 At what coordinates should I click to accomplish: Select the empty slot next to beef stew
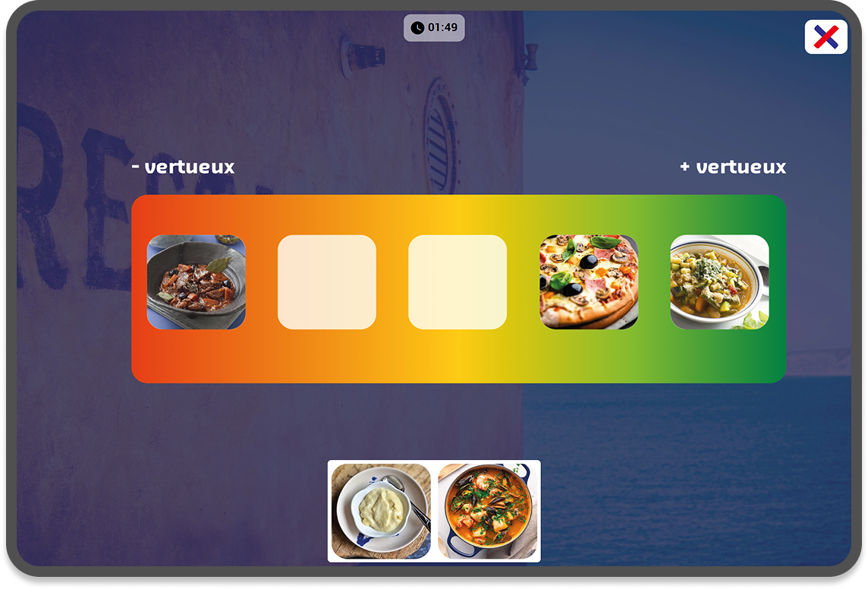pos(326,282)
